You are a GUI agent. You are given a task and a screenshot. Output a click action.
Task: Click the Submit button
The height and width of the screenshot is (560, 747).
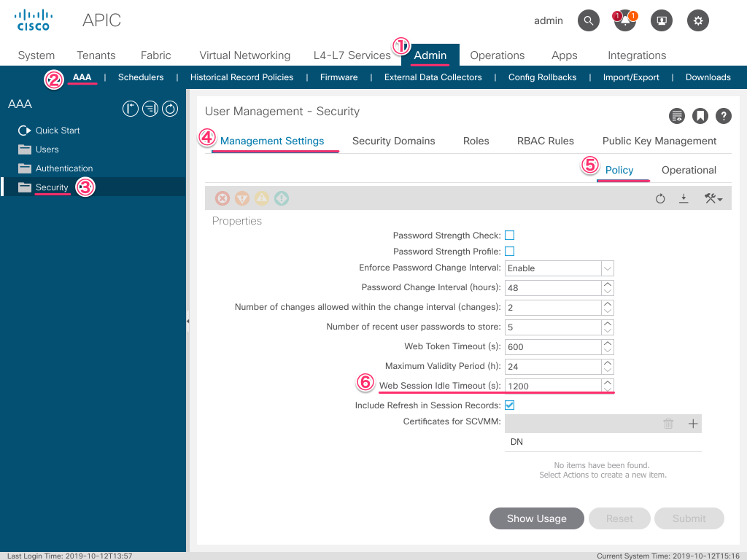[689, 518]
